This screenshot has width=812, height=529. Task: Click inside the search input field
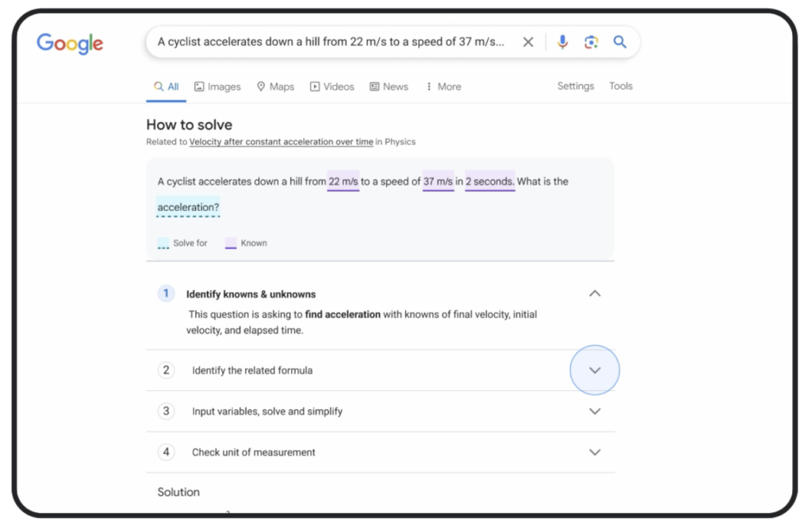[333, 42]
